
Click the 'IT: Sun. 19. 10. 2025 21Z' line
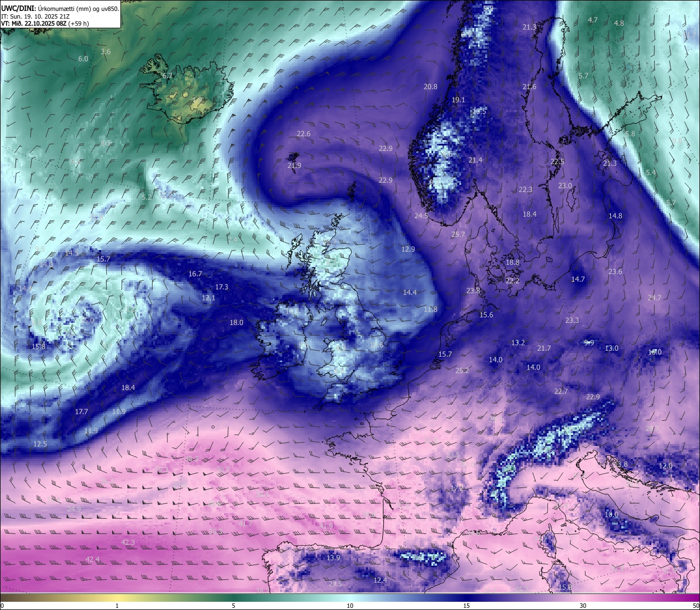36,16
